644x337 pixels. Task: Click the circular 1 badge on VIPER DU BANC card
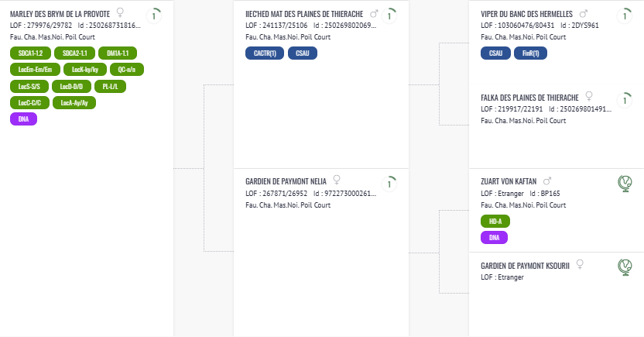pos(625,16)
